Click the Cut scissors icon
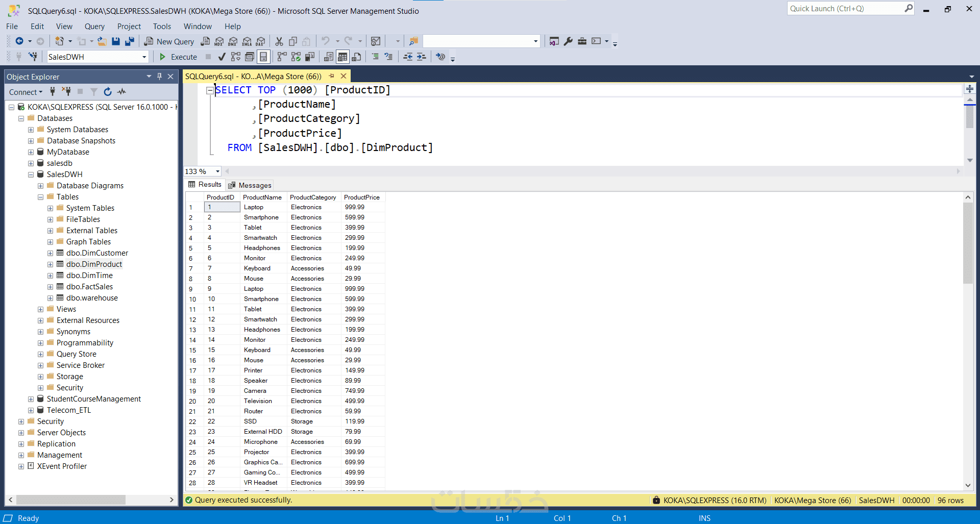Image resolution: width=980 pixels, height=524 pixels. tap(279, 41)
